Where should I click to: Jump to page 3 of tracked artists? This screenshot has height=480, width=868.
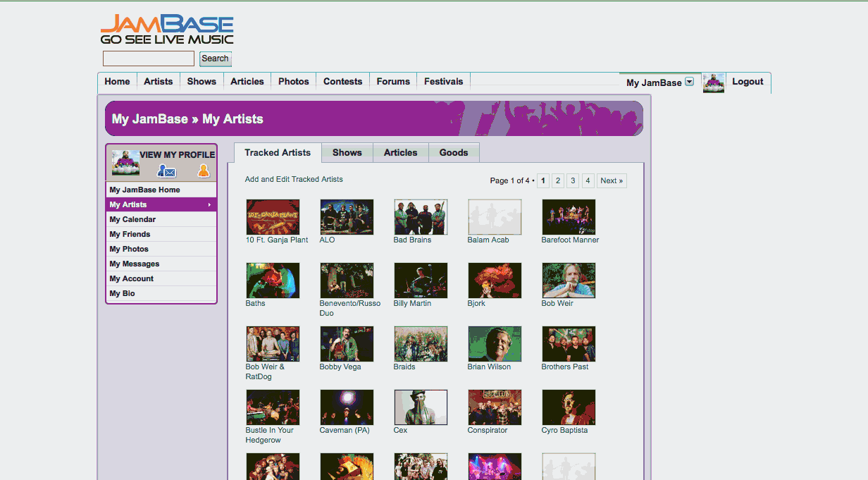tap(573, 180)
